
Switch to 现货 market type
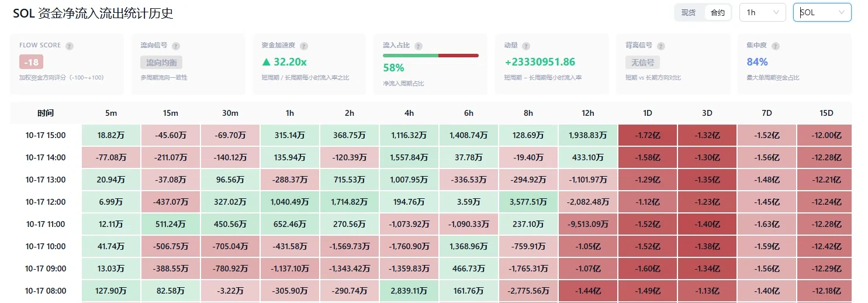pos(689,12)
